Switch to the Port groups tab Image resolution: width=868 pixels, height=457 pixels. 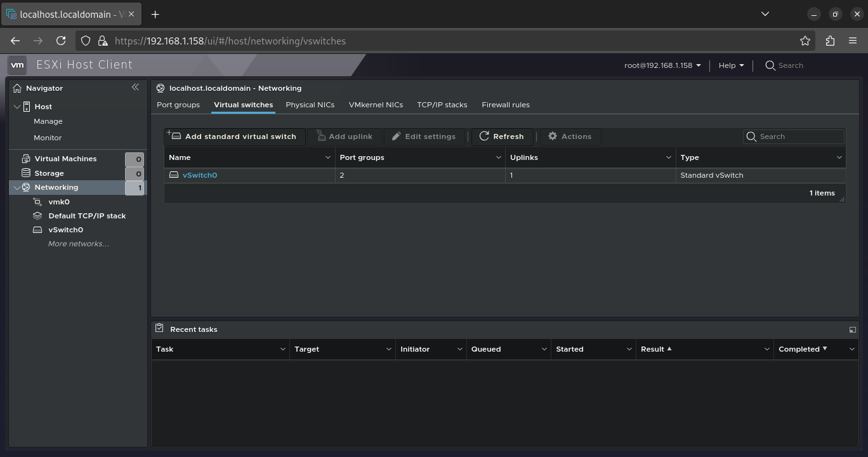(x=178, y=105)
